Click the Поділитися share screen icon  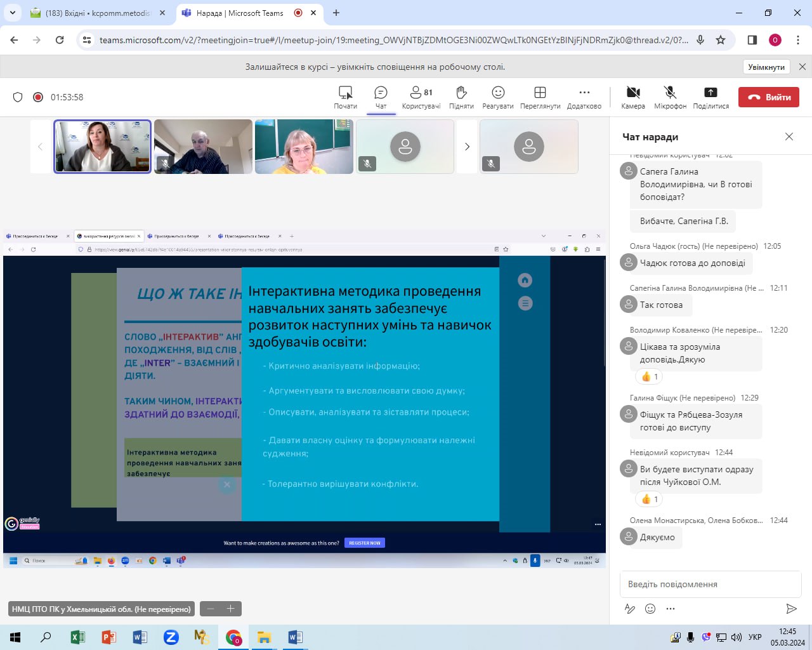coord(710,93)
